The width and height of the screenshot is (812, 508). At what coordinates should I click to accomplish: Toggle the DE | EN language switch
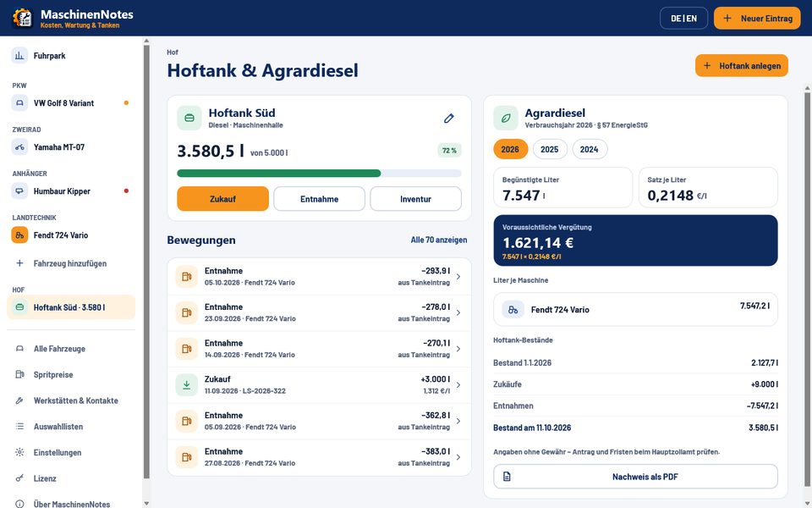[x=683, y=18]
